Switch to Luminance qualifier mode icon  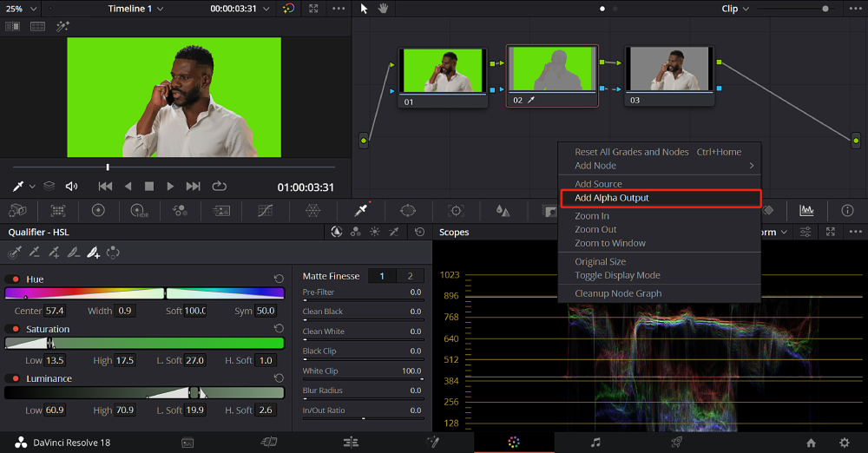[x=375, y=232]
